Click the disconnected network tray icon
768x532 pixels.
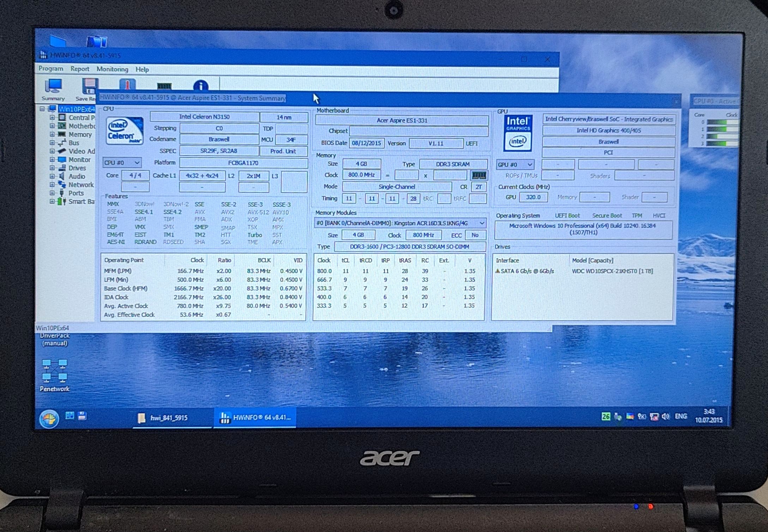click(654, 417)
